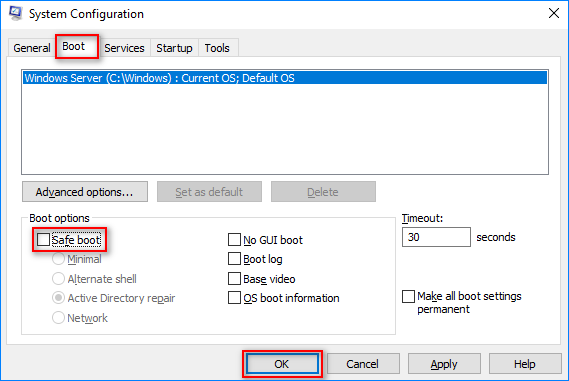Close the System Configuration window
This screenshot has height=381, width=569.
click(554, 13)
